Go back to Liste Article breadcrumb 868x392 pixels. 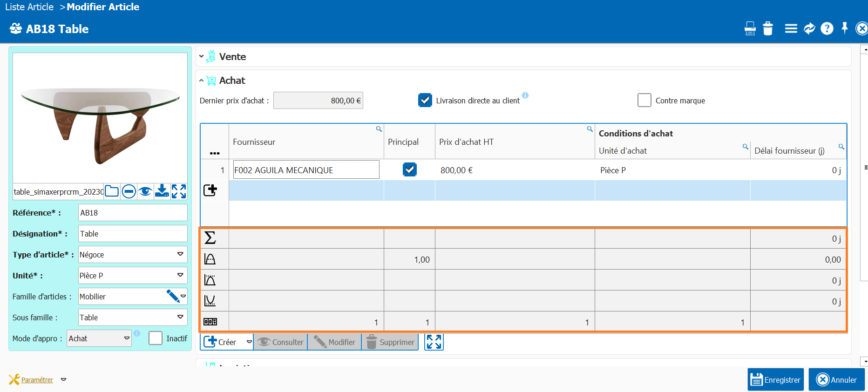29,7
